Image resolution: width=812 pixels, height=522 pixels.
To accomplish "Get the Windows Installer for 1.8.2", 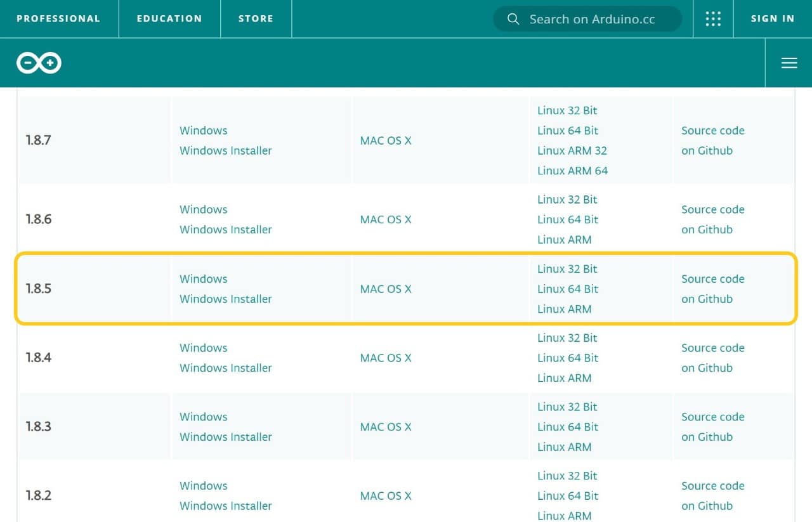I will coord(225,506).
